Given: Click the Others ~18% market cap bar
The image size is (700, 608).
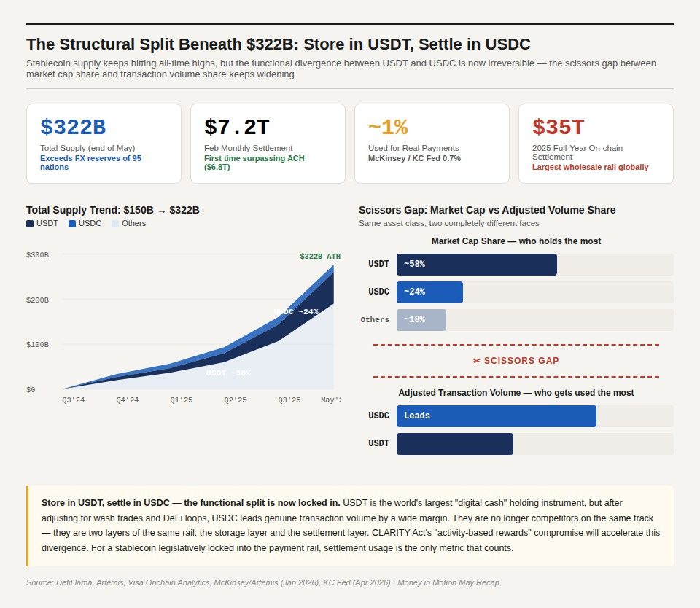Looking at the screenshot, I should click(x=421, y=319).
